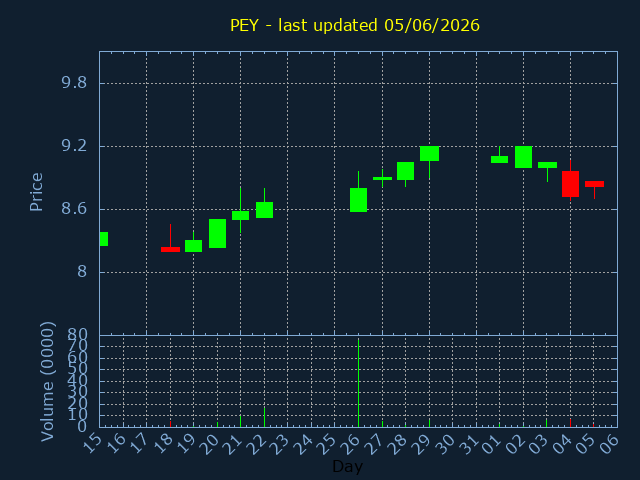Click the day 22 volume bar

tap(264, 417)
